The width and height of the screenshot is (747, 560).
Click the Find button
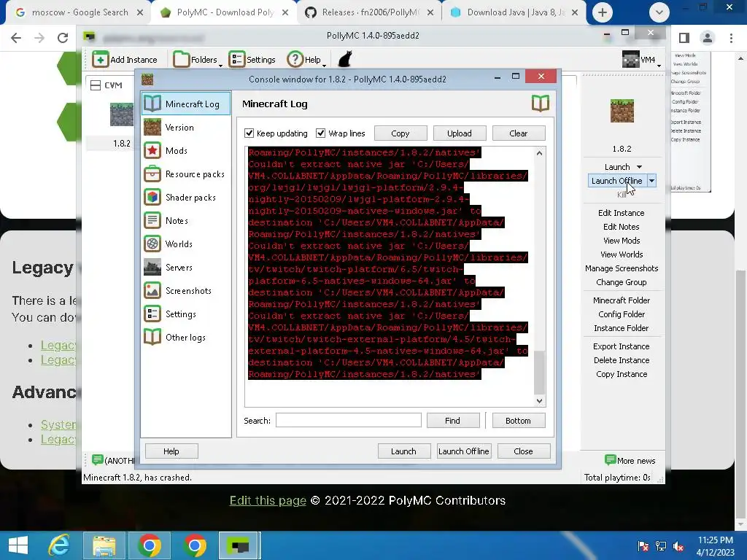[452, 421]
